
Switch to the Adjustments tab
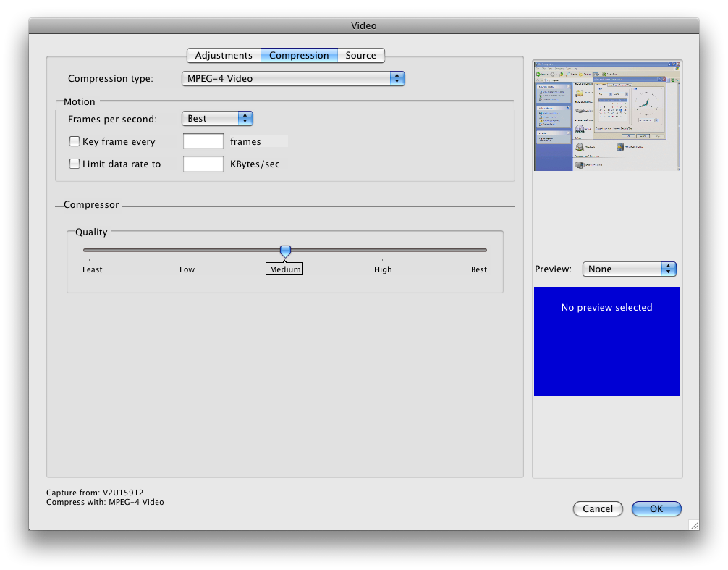(x=224, y=56)
